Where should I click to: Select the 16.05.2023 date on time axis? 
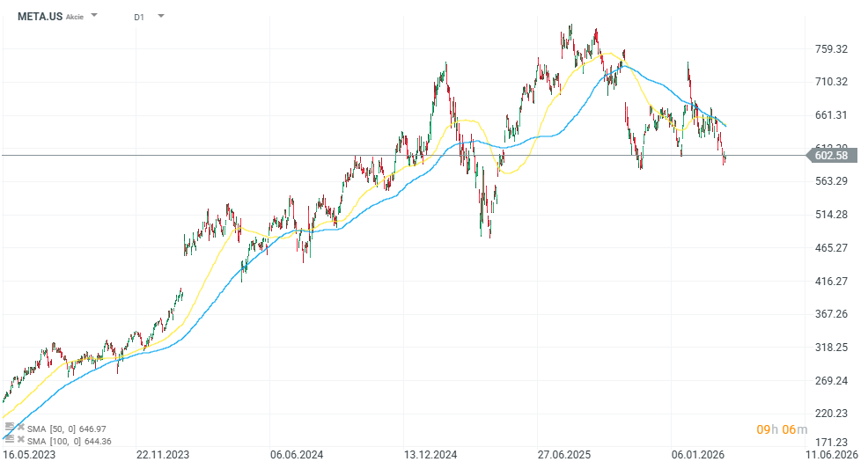pos(29,455)
